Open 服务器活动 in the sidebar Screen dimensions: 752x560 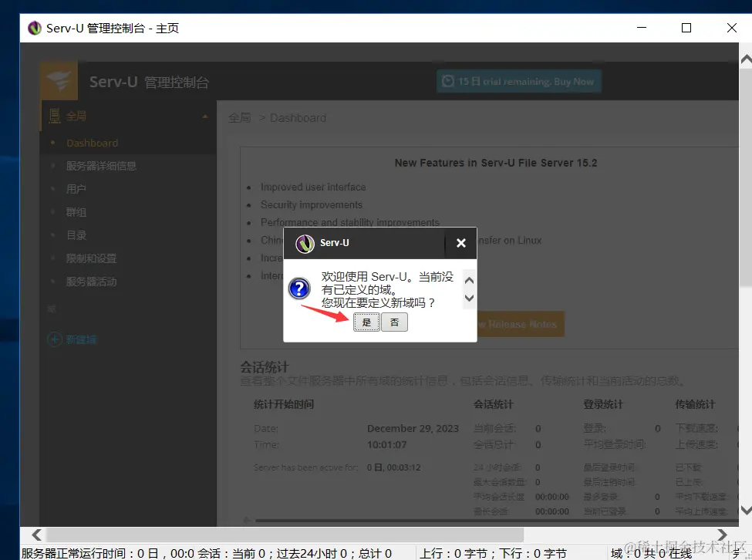pos(91,282)
